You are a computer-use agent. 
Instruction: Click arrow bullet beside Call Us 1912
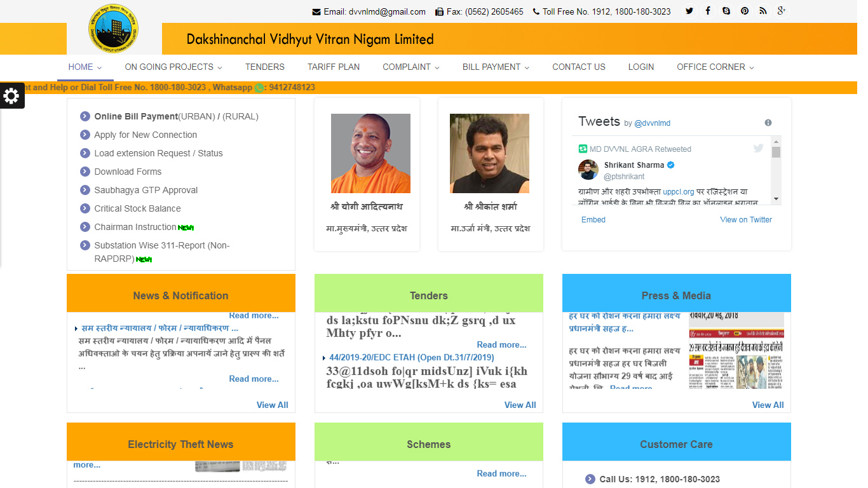pyautogui.click(x=590, y=479)
